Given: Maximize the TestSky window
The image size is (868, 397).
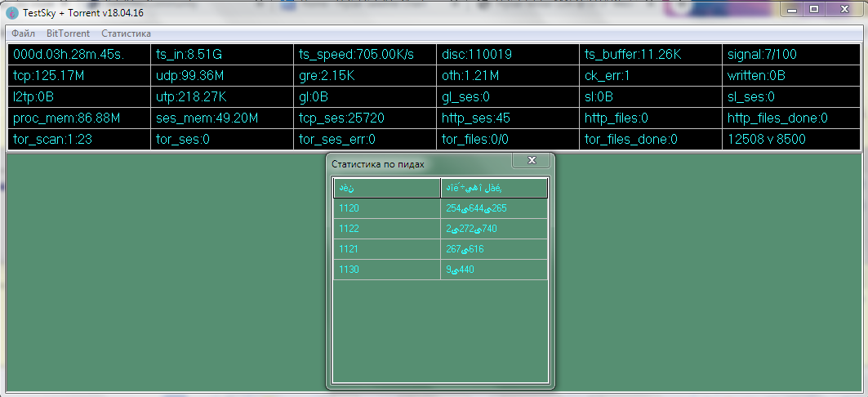Looking at the screenshot, I should [x=814, y=9].
